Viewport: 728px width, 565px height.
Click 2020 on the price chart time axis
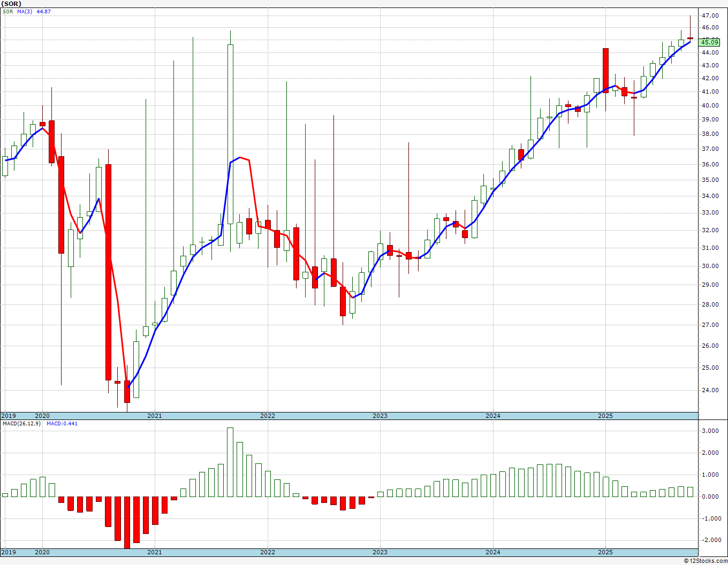(x=42, y=416)
